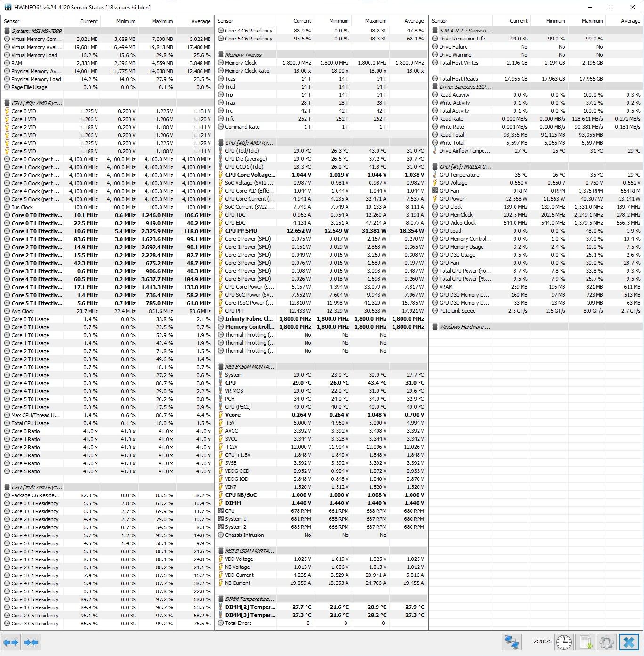
Task: Select the Drive Remaining Life row
Action: point(536,39)
